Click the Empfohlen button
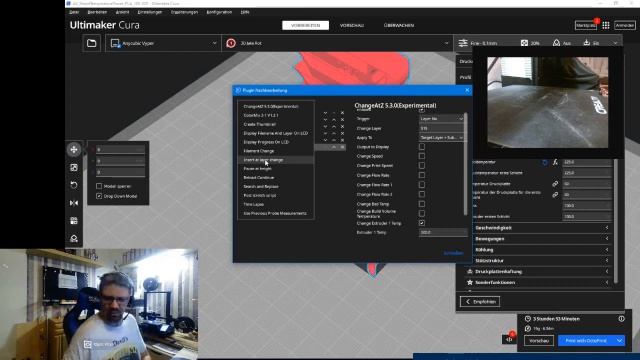Viewport: 640px width, 360px height. 480,302
